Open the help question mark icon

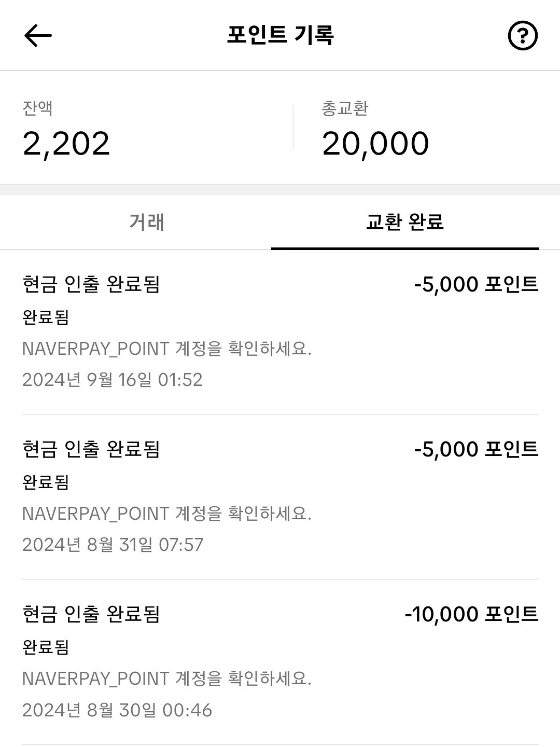522,36
